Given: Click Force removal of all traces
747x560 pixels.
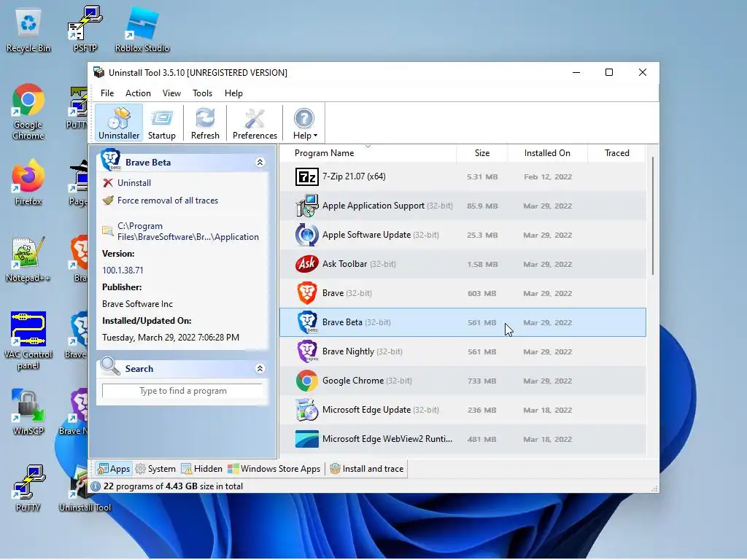Looking at the screenshot, I should pyautogui.click(x=168, y=201).
